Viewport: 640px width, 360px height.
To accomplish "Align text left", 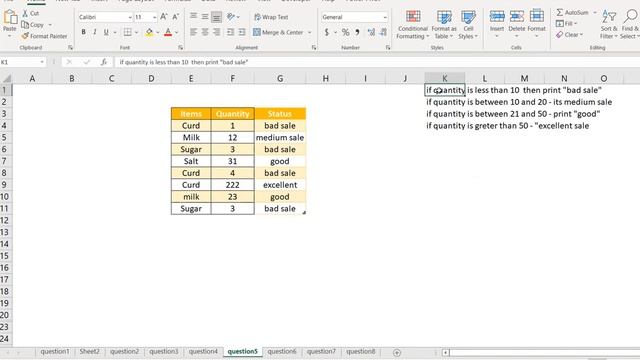I will (x=193, y=32).
